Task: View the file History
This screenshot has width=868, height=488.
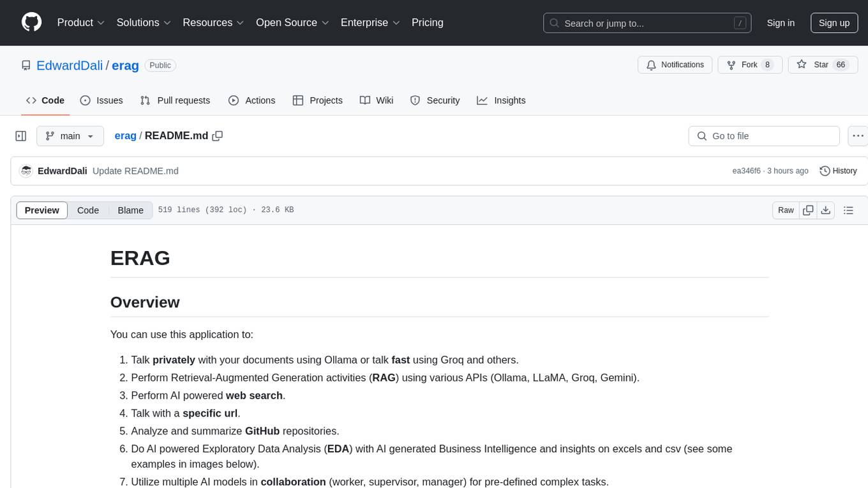Action: click(x=838, y=171)
